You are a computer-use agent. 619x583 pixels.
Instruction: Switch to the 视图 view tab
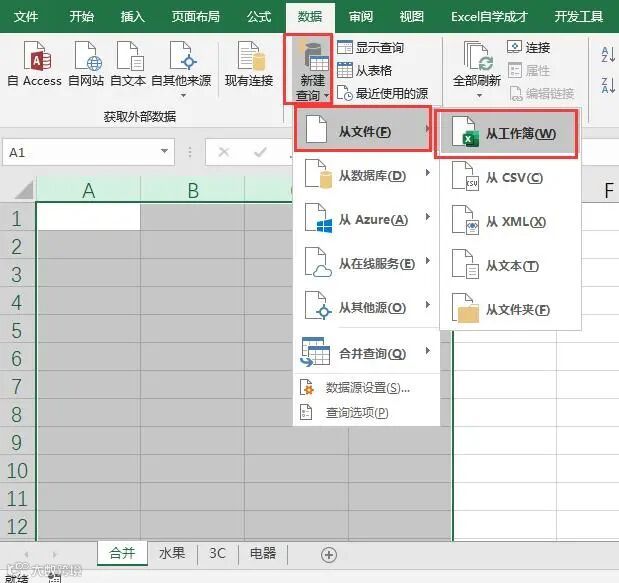coord(411,17)
